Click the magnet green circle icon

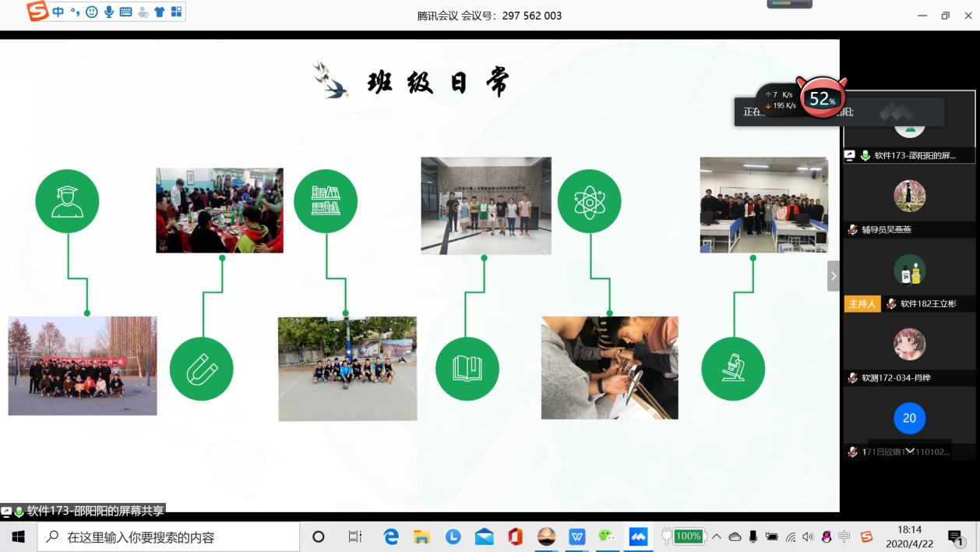click(x=202, y=369)
